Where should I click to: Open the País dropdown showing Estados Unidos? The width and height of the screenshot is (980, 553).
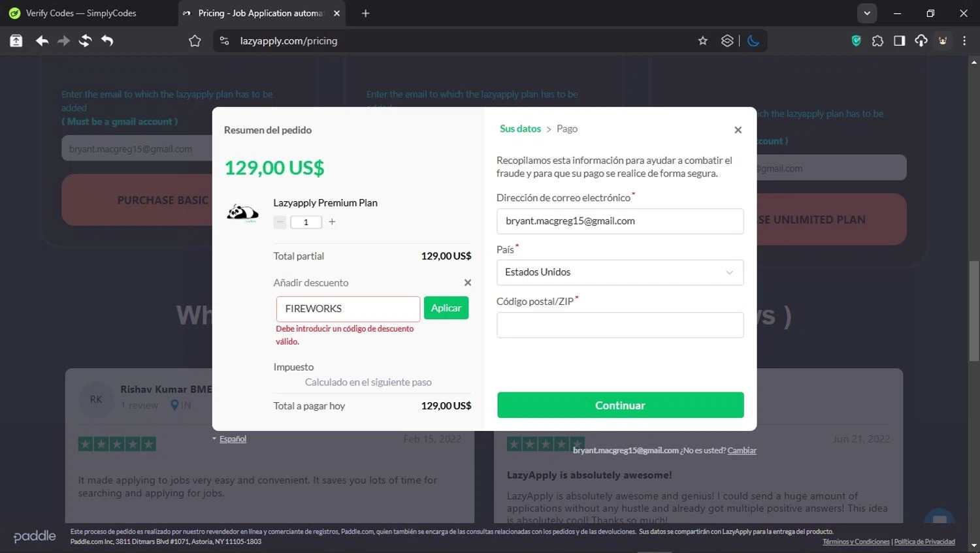[x=620, y=272]
